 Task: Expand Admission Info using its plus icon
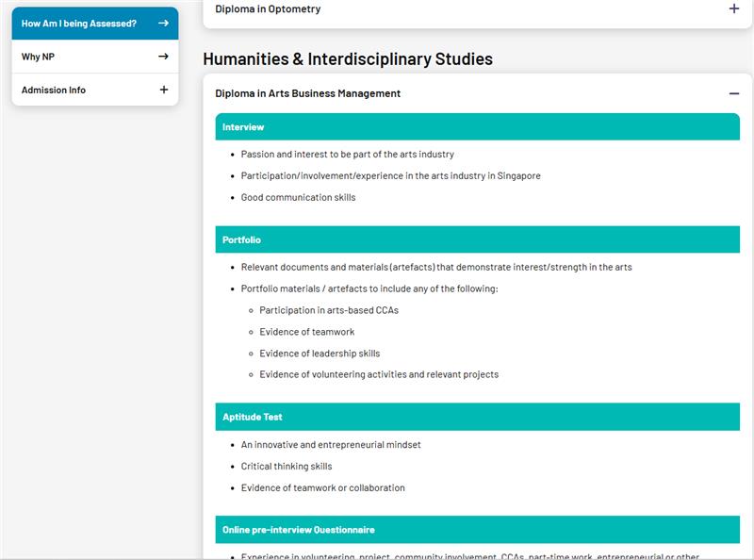[163, 90]
